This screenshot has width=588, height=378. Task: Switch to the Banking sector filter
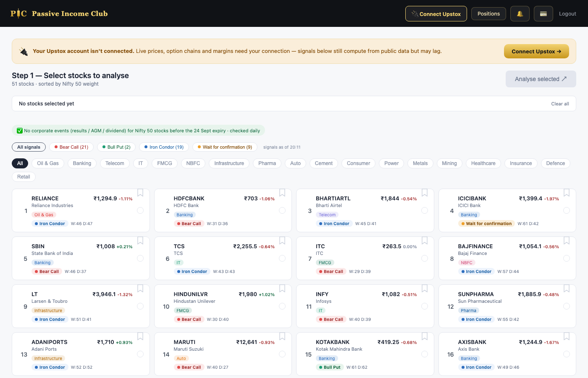[x=82, y=163]
